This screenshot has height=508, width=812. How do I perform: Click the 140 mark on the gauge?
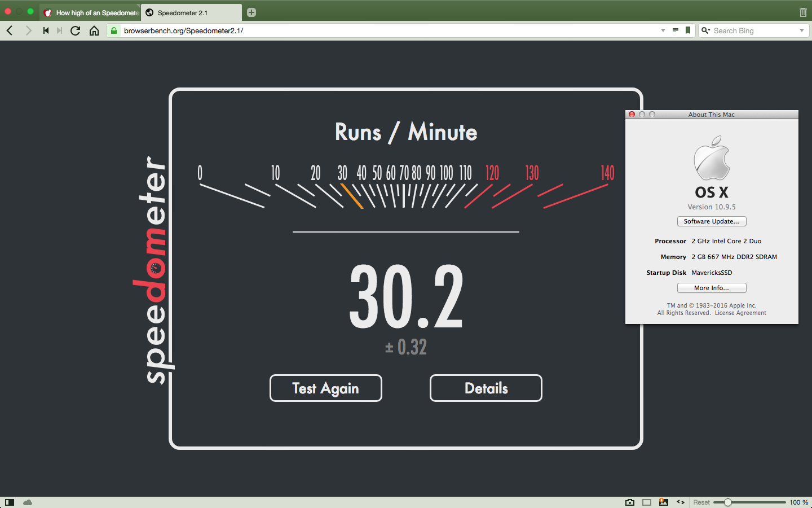(607, 173)
